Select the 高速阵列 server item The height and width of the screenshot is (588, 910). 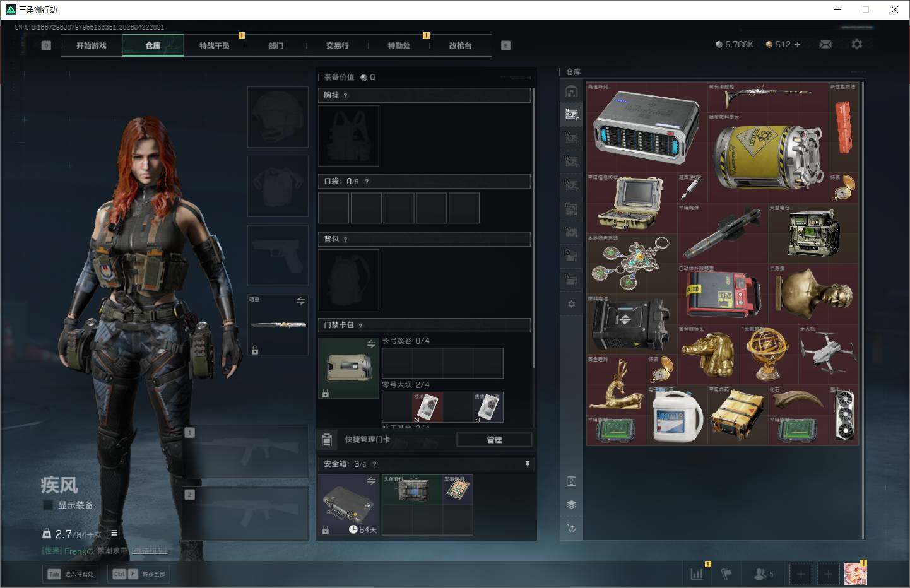coord(646,127)
